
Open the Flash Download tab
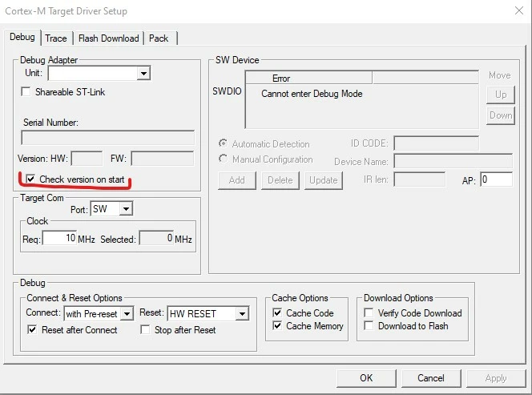(109, 38)
